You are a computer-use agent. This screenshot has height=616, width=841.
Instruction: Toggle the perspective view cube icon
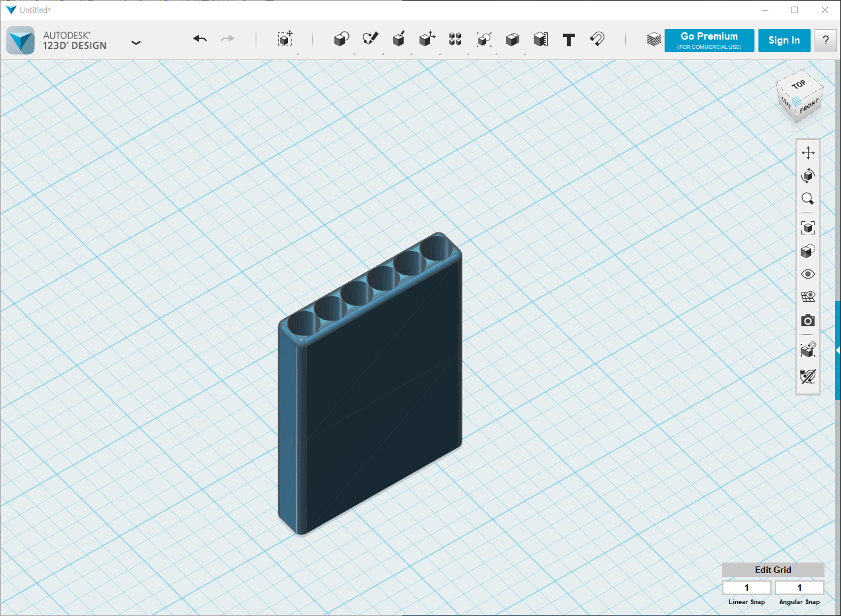point(808,251)
